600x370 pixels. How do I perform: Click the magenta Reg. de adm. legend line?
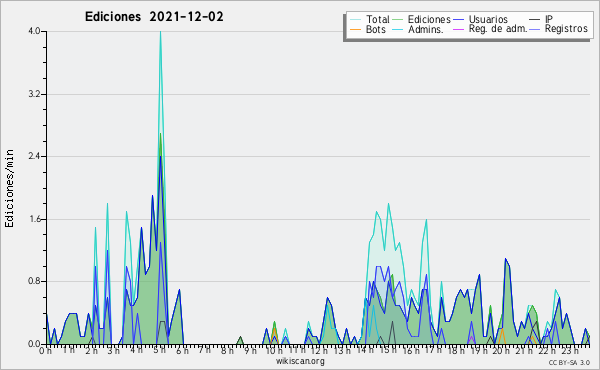458,29
